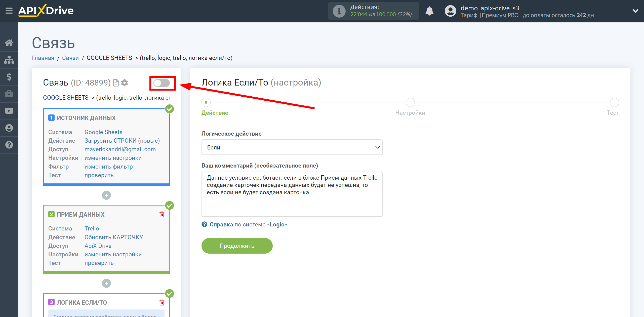This screenshot has height=317, width=644.
Task: Click изменить фильтр link
Action: click(x=108, y=167)
